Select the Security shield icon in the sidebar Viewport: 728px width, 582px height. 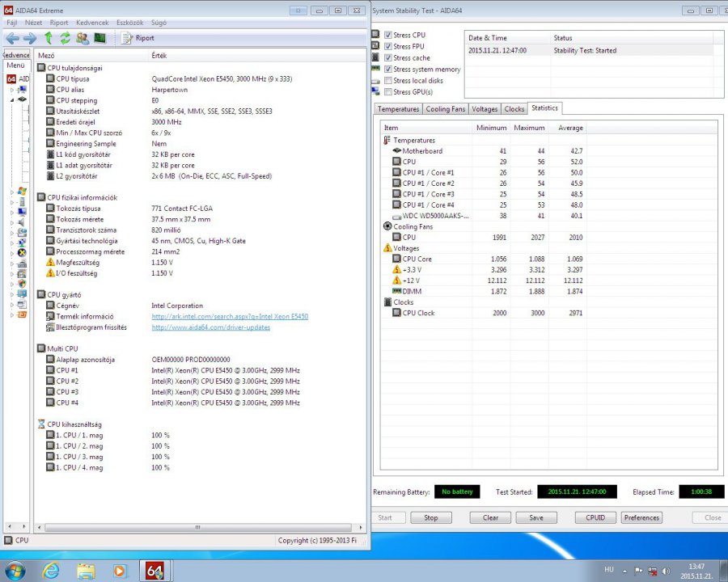tap(22, 283)
